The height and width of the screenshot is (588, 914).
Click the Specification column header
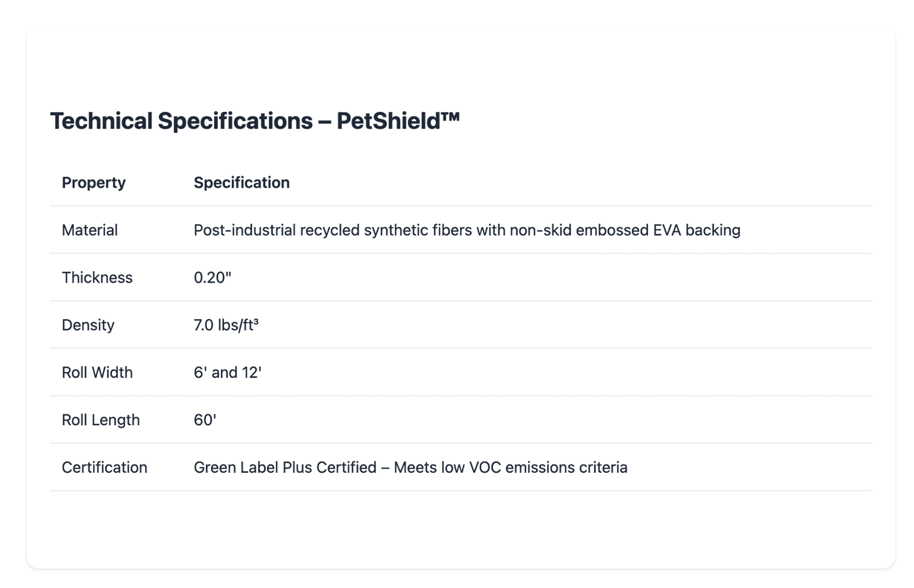pyautogui.click(x=241, y=183)
